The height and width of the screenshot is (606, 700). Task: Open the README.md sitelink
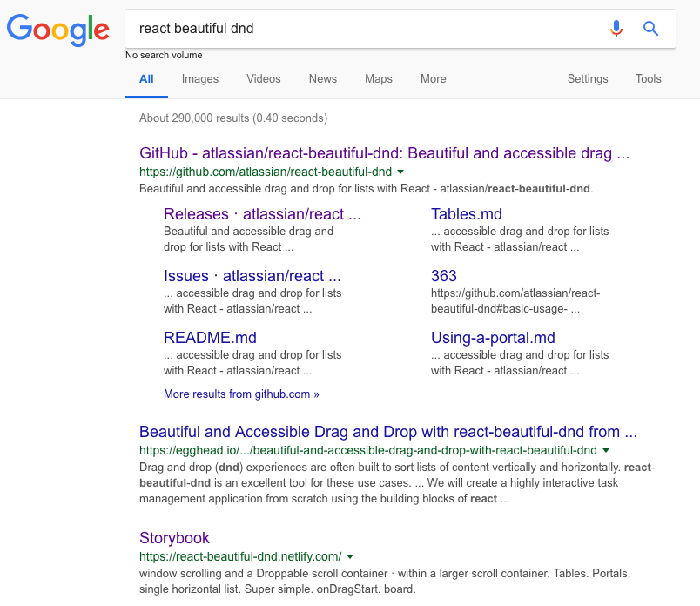coord(209,337)
